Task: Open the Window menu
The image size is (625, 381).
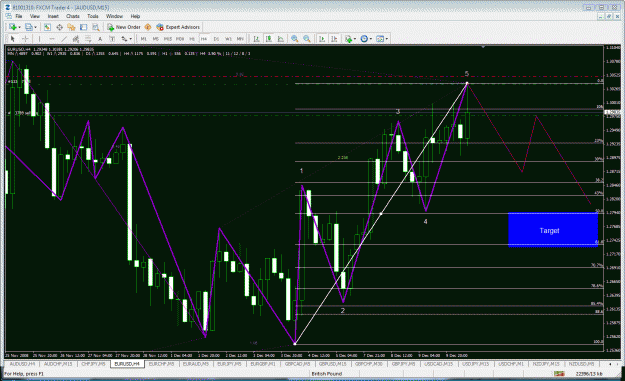Action: point(114,16)
